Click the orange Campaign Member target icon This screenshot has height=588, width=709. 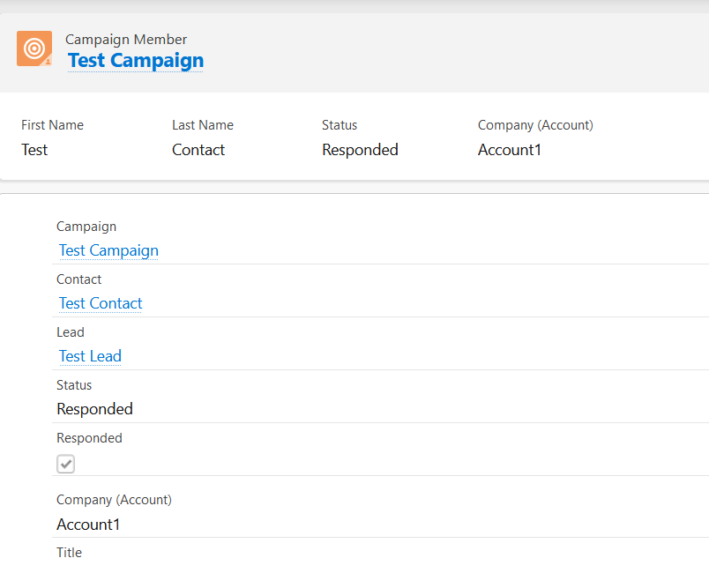coord(34,48)
